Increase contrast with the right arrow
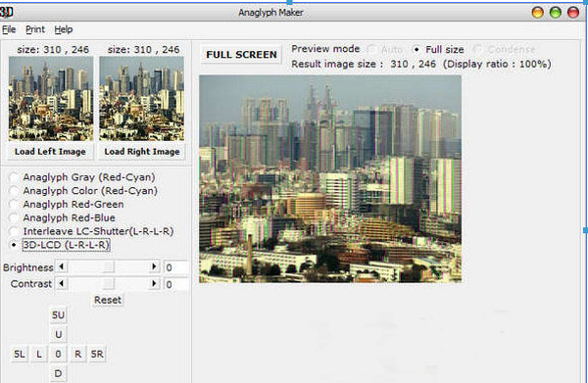The width and height of the screenshot is (588, 383). click(x=154, y=283)
